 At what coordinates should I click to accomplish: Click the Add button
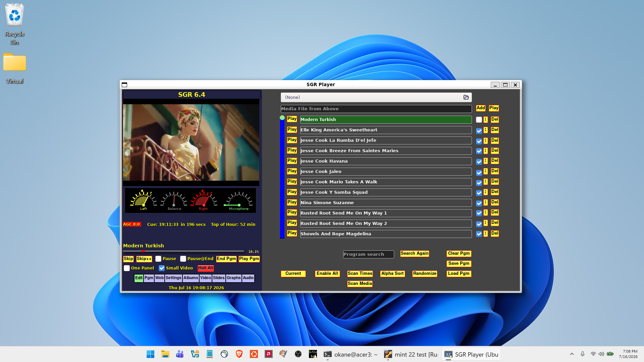[481, 108]
